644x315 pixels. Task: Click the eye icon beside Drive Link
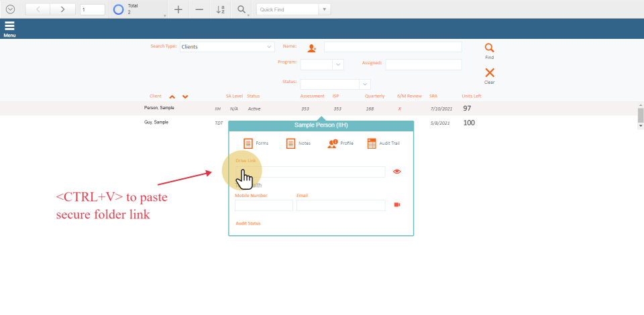pos(397,172)
